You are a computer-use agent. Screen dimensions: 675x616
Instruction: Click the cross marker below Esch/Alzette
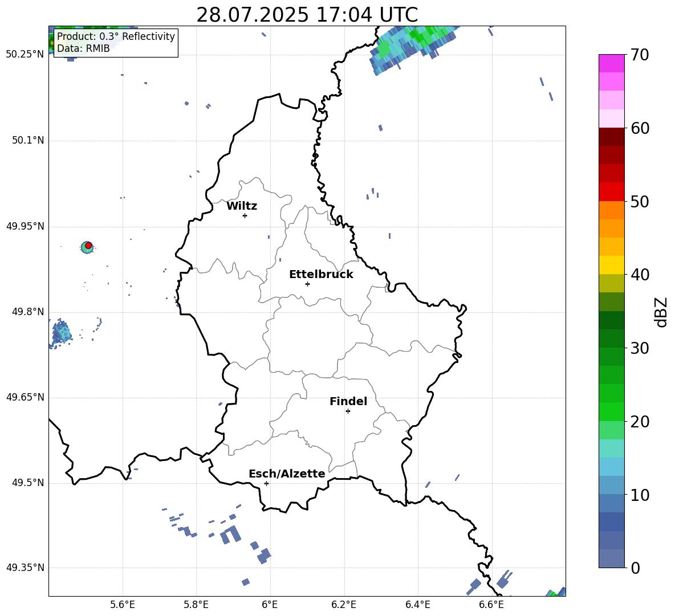point(266,483)
